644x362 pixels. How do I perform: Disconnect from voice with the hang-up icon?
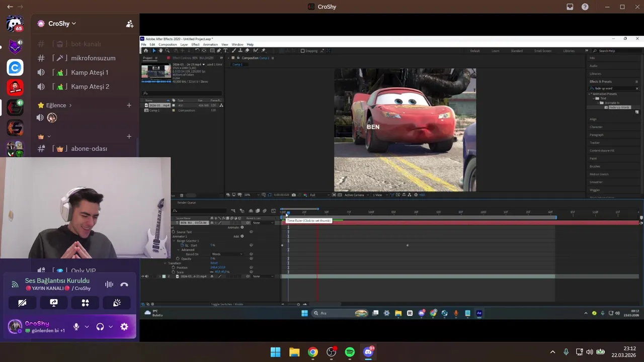[x=124, y=285]
